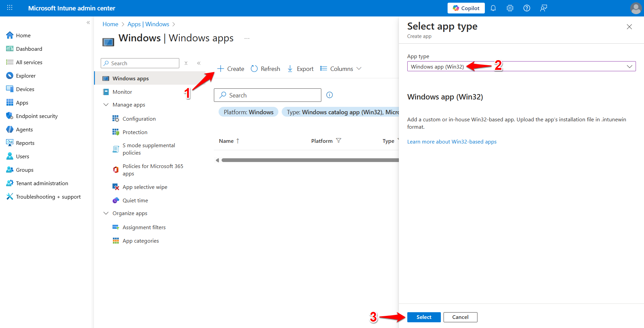Open the Monitor menu item
The width and height of the screenshot is (644, 328).
coord(122,92)
